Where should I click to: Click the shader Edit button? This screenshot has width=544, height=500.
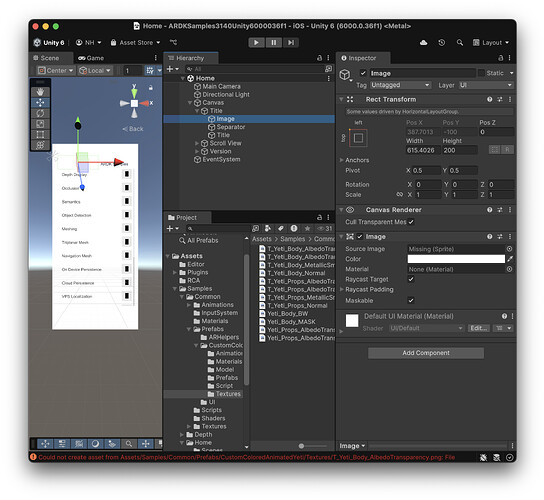tap(478, 328)
